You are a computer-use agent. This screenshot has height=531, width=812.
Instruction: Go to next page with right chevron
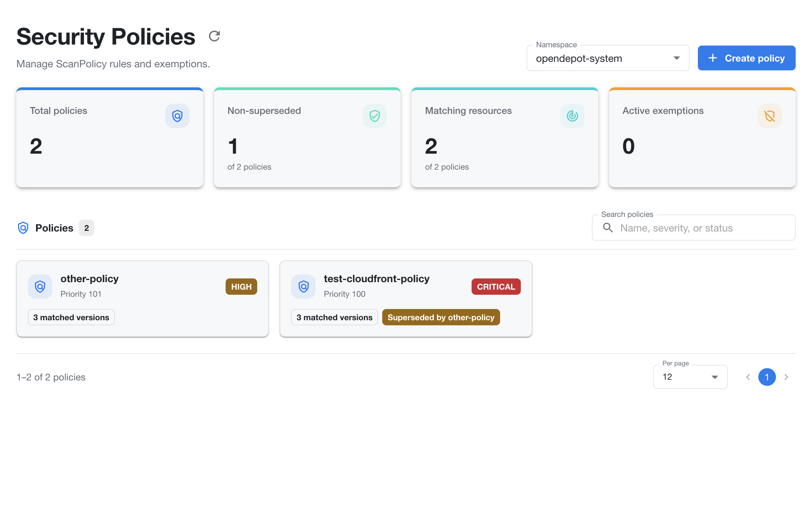[x=787, y=377]
